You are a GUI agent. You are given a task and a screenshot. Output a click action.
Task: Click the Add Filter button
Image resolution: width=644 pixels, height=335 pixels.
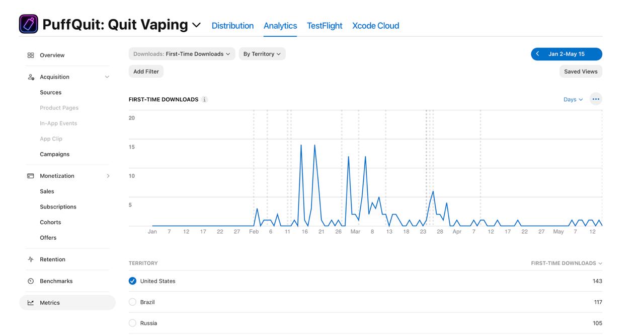tap(146, 72)
